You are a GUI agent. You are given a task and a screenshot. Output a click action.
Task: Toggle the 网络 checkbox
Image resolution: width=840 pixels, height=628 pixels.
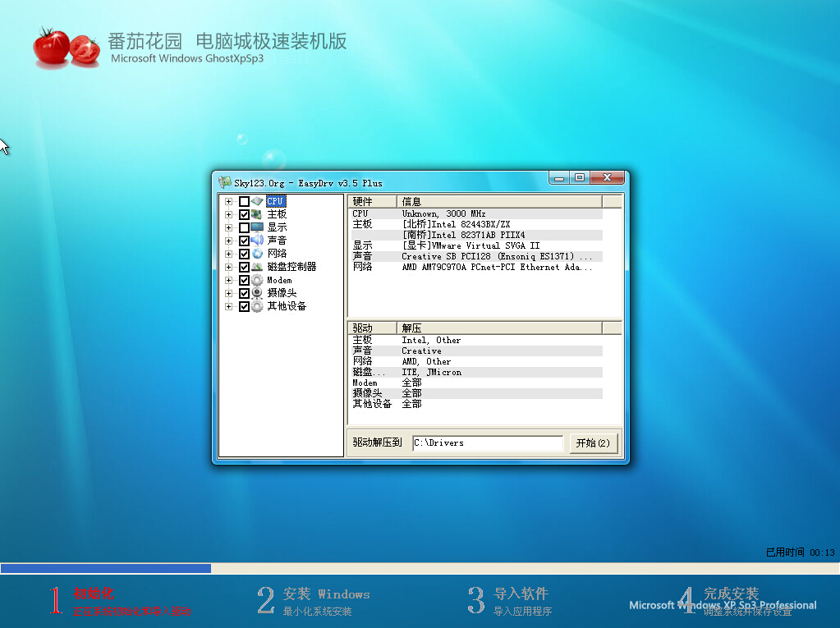244,254
